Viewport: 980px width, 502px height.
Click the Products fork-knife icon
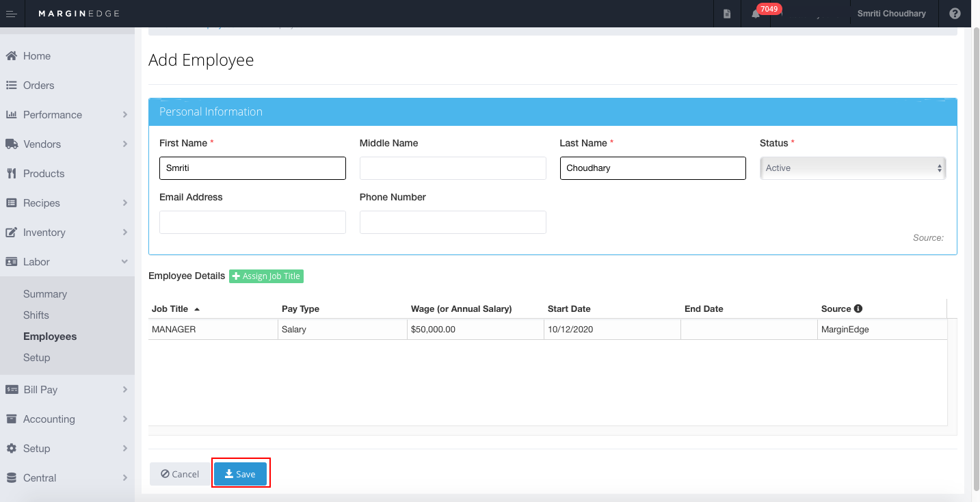click(x=11, y=174)
